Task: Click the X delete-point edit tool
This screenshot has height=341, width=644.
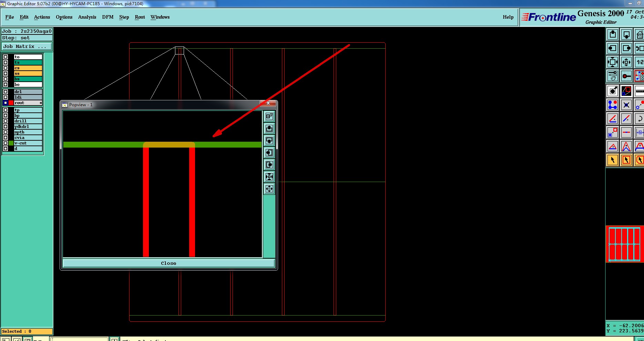Action: pyautogui.click(x=626, y=105)
